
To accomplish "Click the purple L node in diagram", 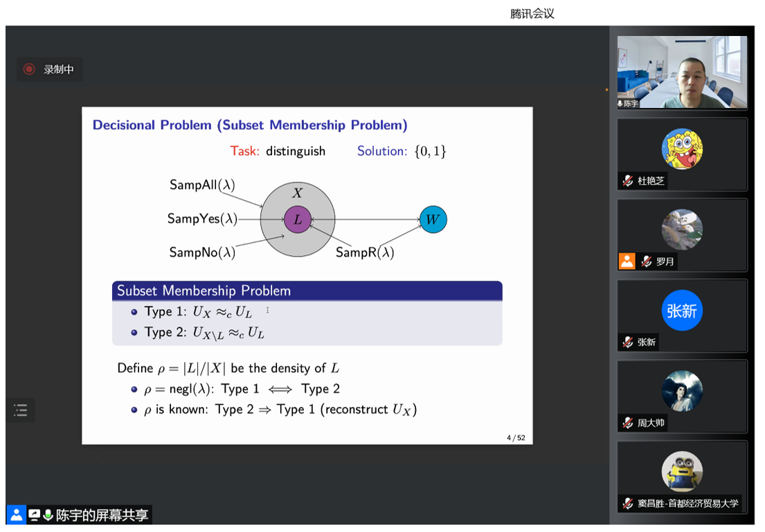I will 298,220.
